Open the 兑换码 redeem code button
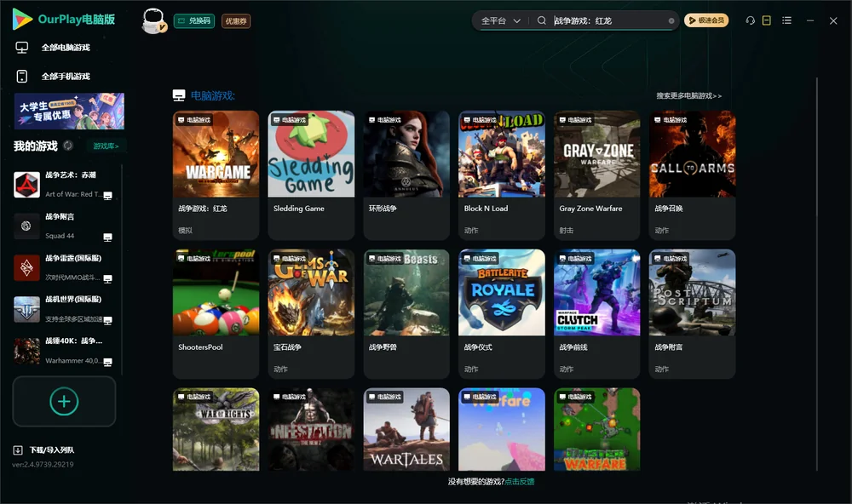The width and height of the screenshot is (852, 504). tap(194, 20)
